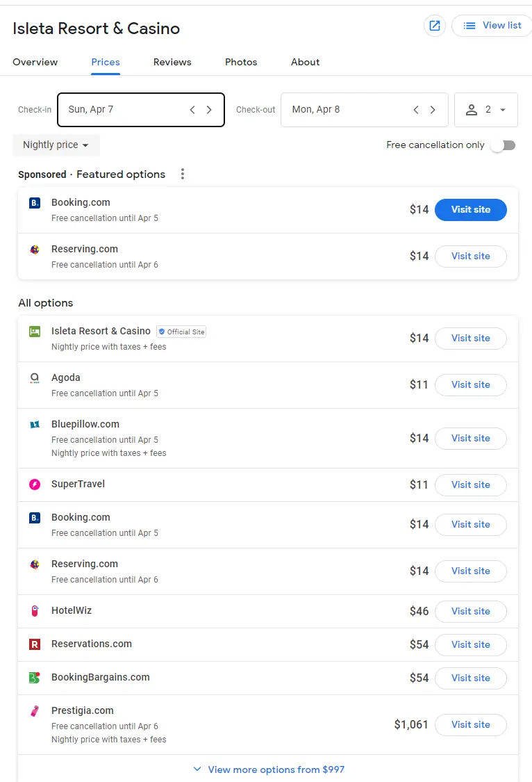Viewport: 532px width, 782px height.
Task: Click the Isleta Resort & Casino title
Action: pyautogui.click(x=96, y=28)
